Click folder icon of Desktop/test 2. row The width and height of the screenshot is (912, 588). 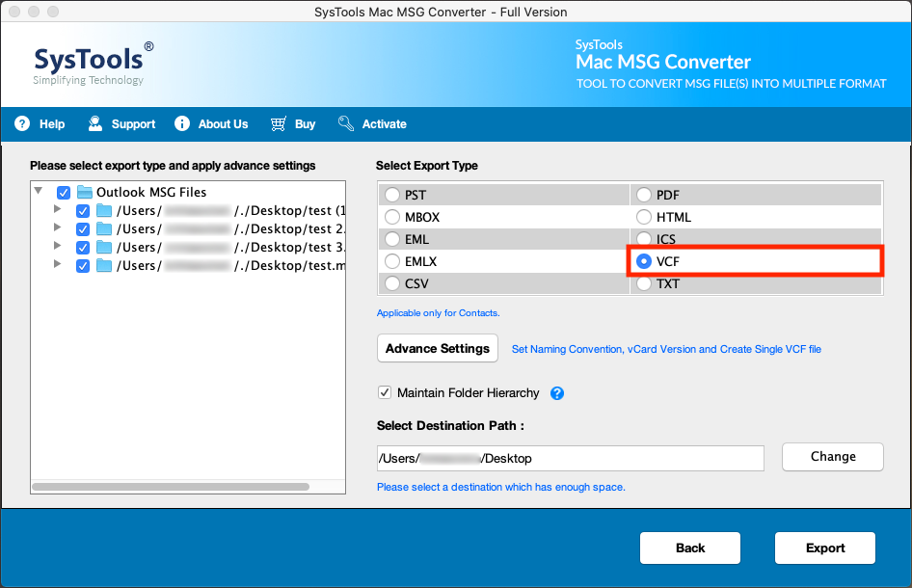(x=104, y=228)
